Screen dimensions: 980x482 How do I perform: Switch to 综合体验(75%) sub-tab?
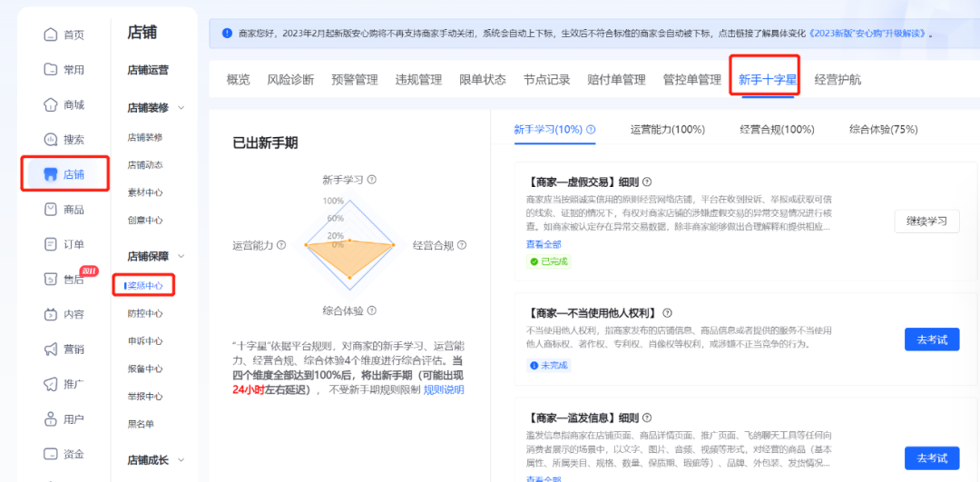pos(884,130)
